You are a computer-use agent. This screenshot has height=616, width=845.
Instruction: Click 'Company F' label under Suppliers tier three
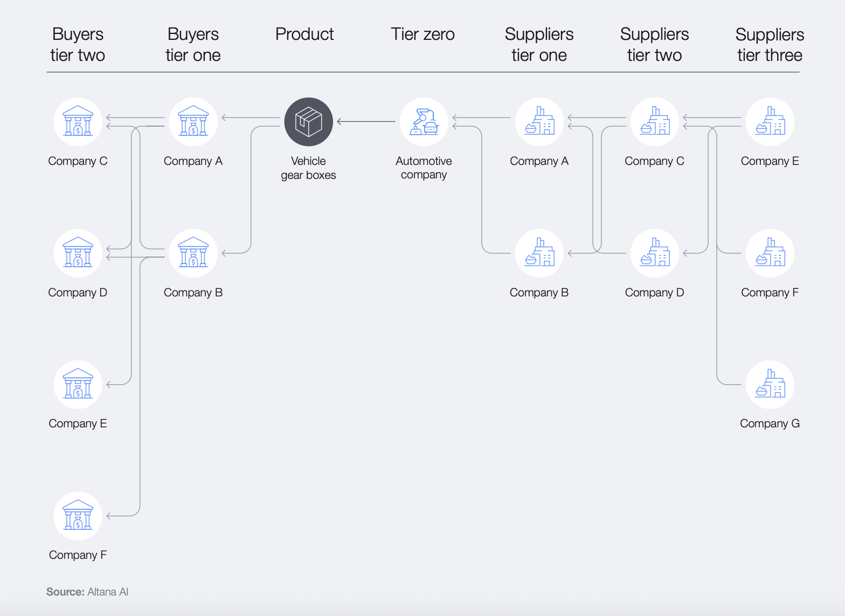click(x=770, y=293)
